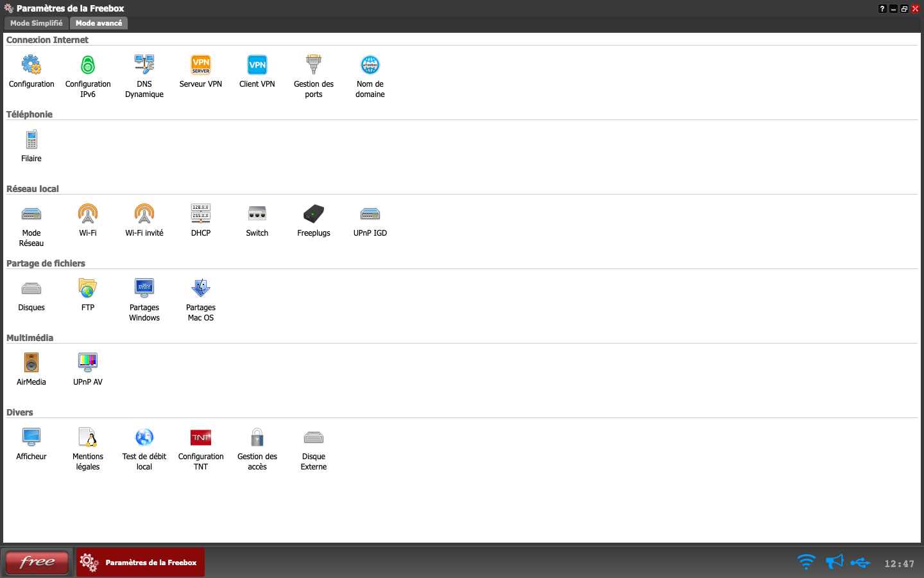Minimize the Paramètres de la Freebox window

[893, 8]
